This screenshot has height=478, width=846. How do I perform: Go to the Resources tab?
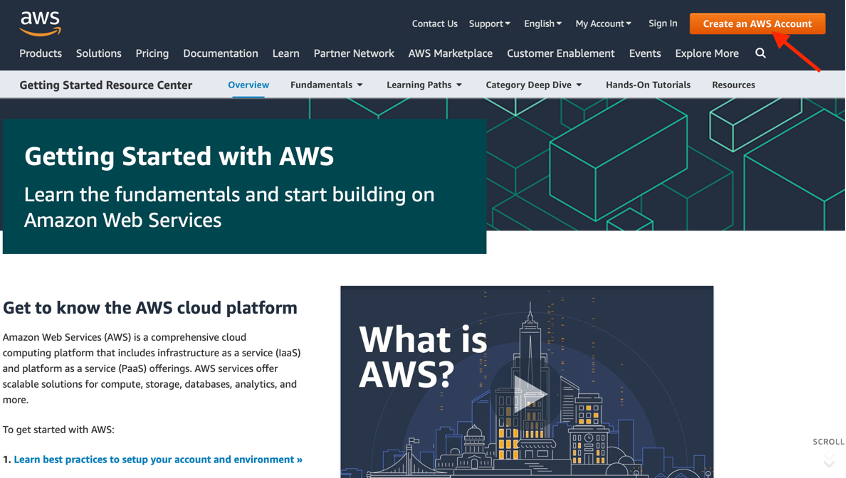click(x=733, y=85)
